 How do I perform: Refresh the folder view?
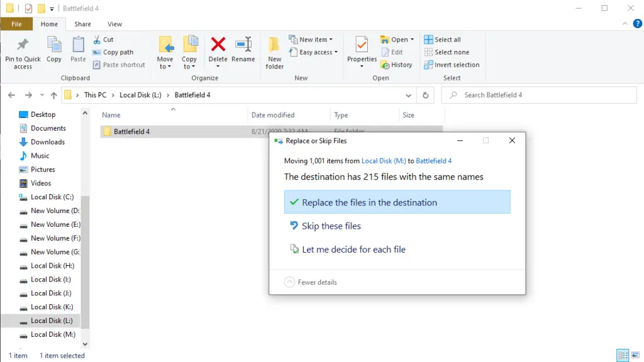coord(426,96)
